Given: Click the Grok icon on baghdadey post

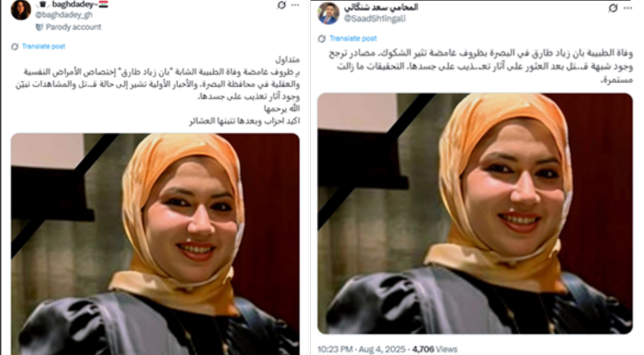Looking at the screenshot, I should tap(282, 5).
